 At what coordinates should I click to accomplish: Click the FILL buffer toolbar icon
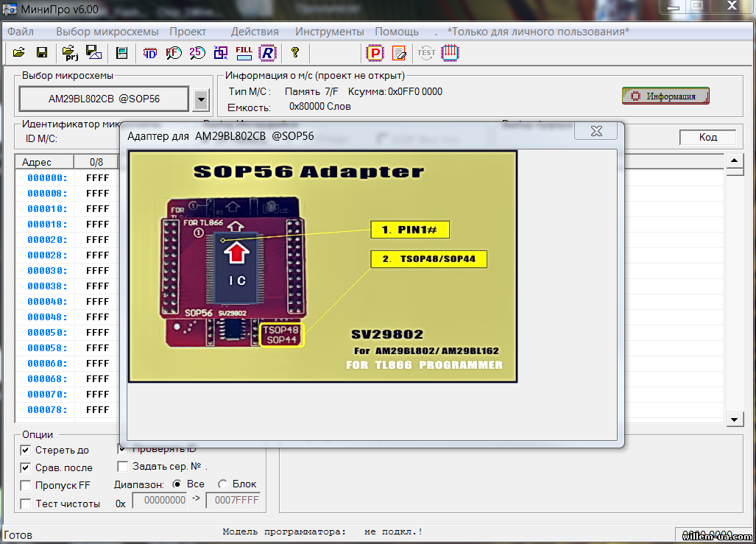coord(244,52)
